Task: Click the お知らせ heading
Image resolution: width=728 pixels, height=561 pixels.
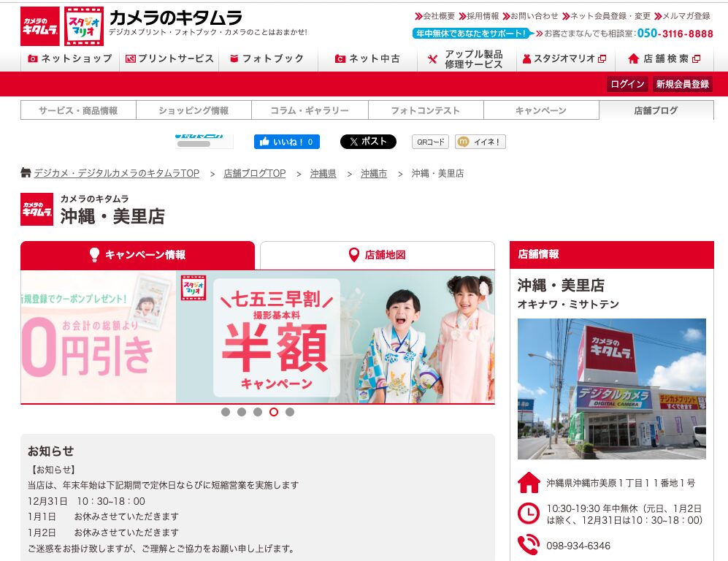Action: [50, 451]
